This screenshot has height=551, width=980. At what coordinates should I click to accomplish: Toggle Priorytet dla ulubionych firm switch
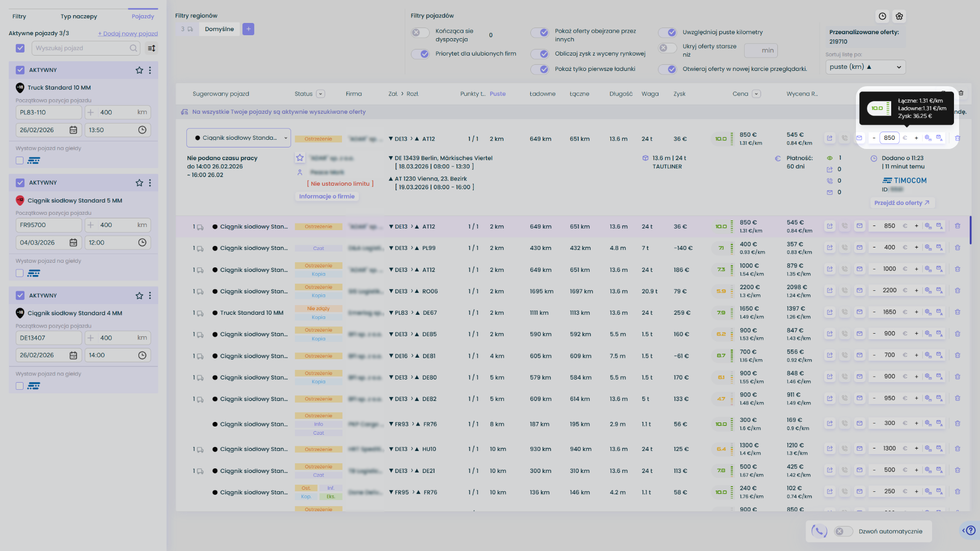point(421,54)
